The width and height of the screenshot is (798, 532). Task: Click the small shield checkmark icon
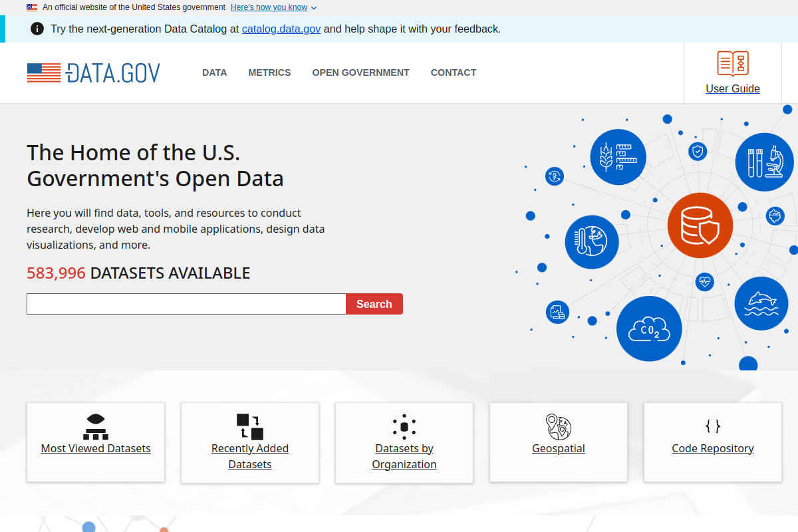coord(697,152)
